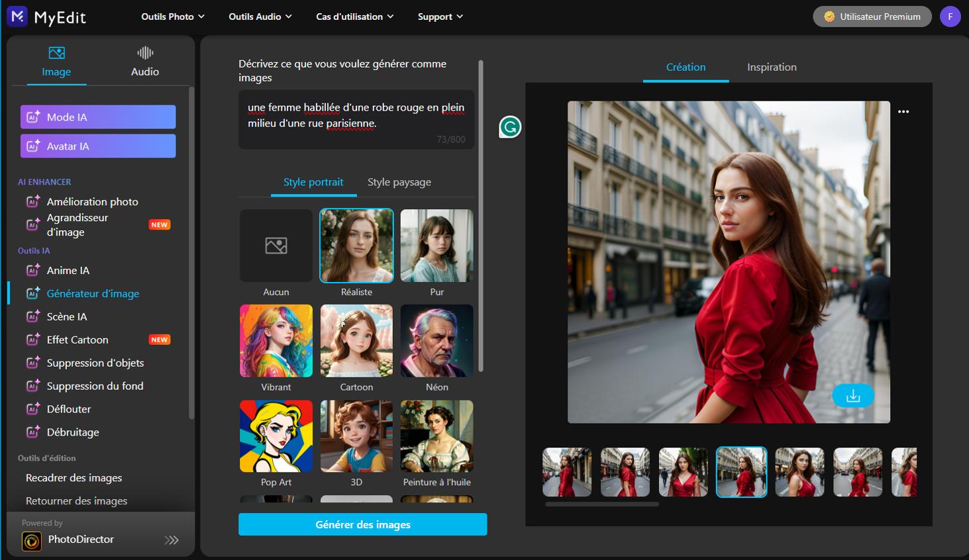The width and height of the screenshot is (969, 560).
Task: Click the large generated image preview
Action: click(729, 262)
